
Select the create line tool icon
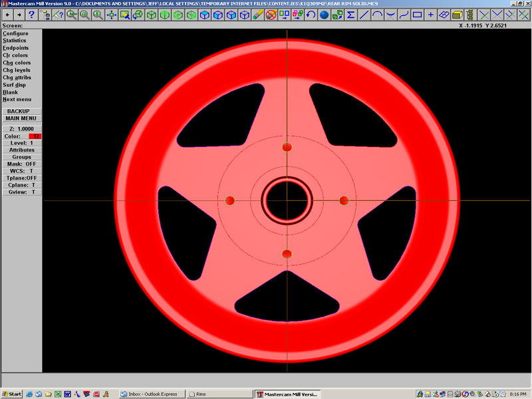[x=364, y=15]
